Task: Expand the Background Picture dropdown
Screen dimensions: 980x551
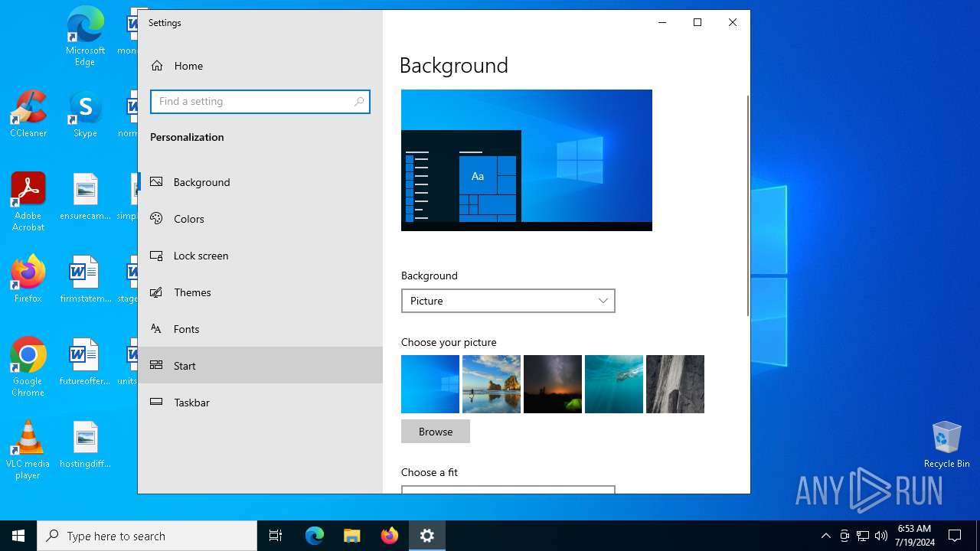Action: (508, 301)
